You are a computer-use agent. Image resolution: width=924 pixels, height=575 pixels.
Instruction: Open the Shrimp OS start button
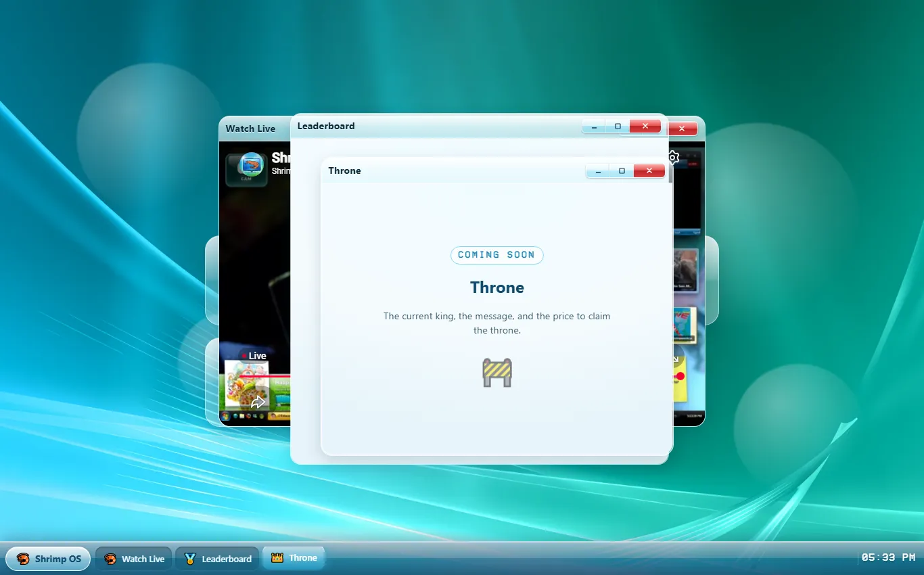click(48, 559)
